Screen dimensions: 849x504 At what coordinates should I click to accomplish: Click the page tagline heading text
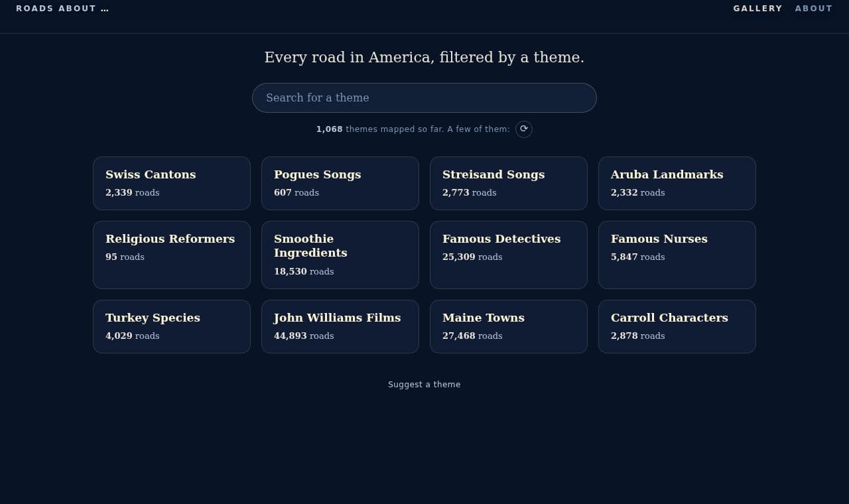[x=424, y=58]
